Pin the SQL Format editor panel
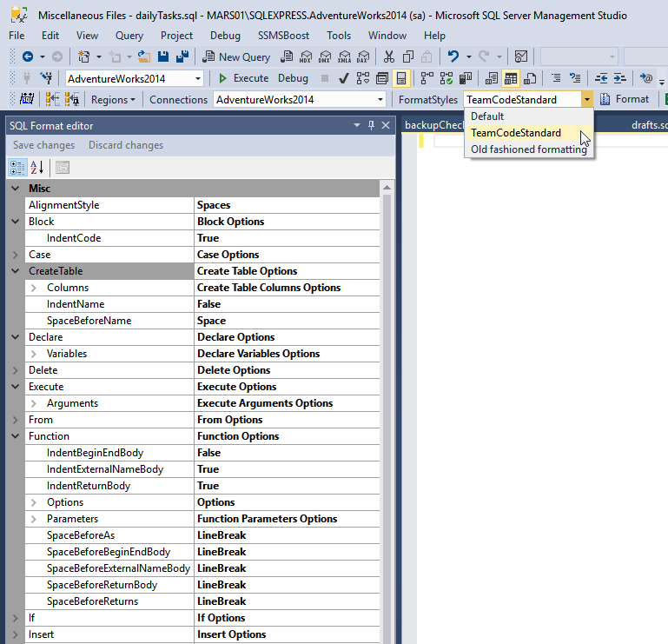Image resolution: width=668 pixels, height=644 pixels. (371, 125)
